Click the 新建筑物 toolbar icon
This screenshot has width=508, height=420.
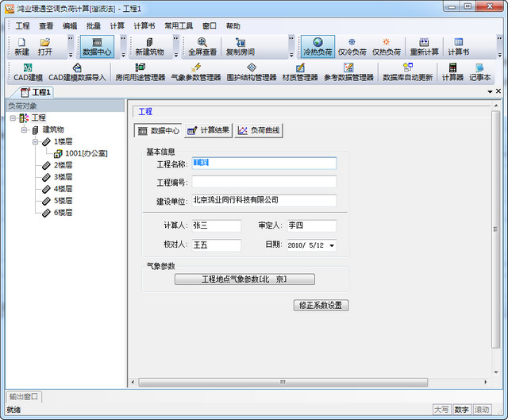148,46
